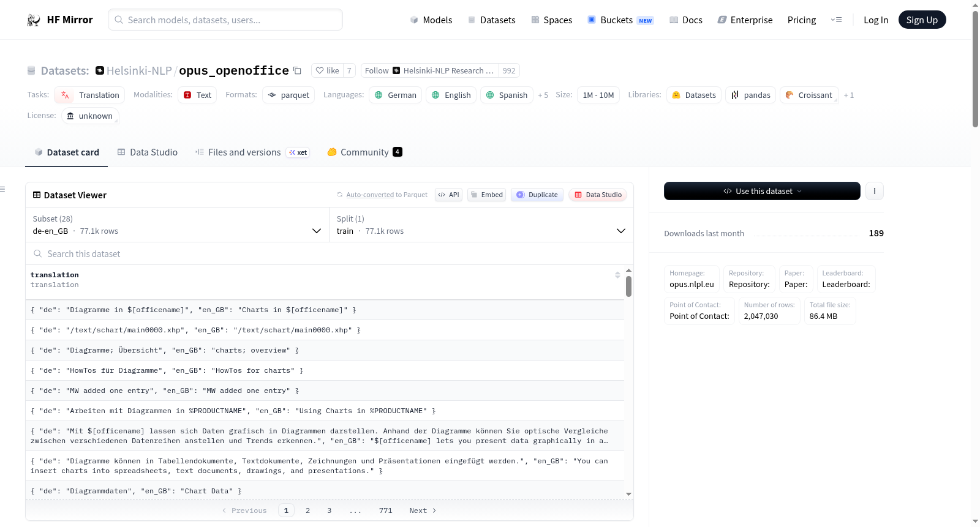Show the +5 more languages
Viewport: 980px width, 527px height.
pos(543,95)
